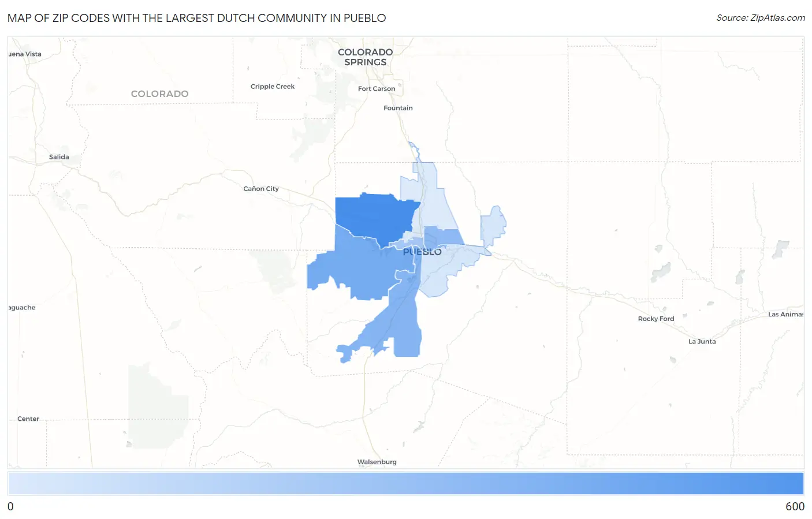The image size is (812, 519).
Task: Click the Las Animas label
Action: tap(785, 315)
